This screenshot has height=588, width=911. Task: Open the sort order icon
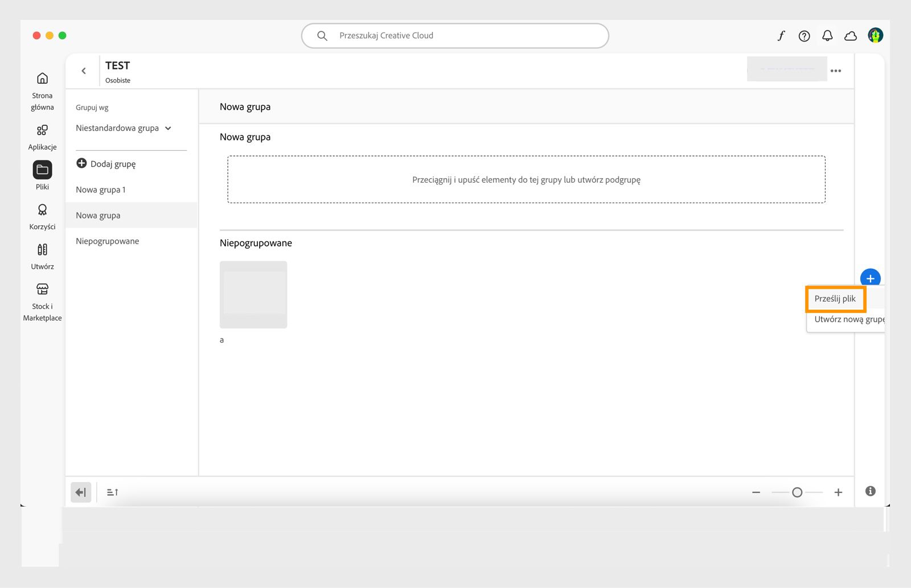point(113,492)
